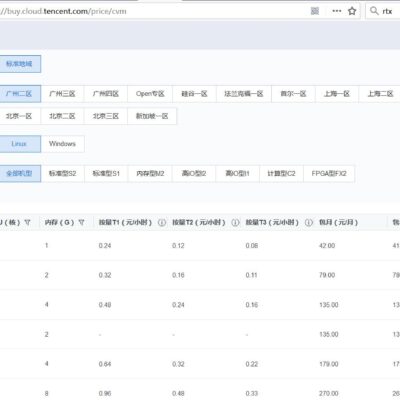Open the 内存 (G) column filter icon
The image size is (400, 400).
click(x=81, y=222)
